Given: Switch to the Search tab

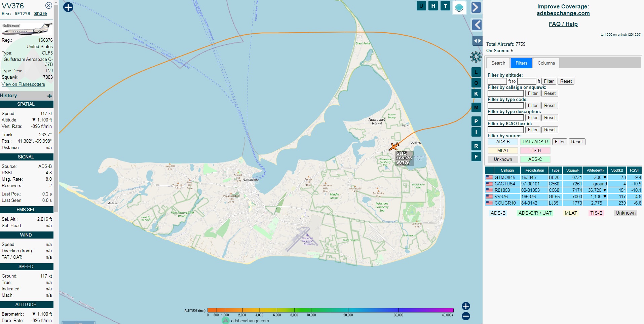Looking at the screenshot, I should tap(498, 63).
